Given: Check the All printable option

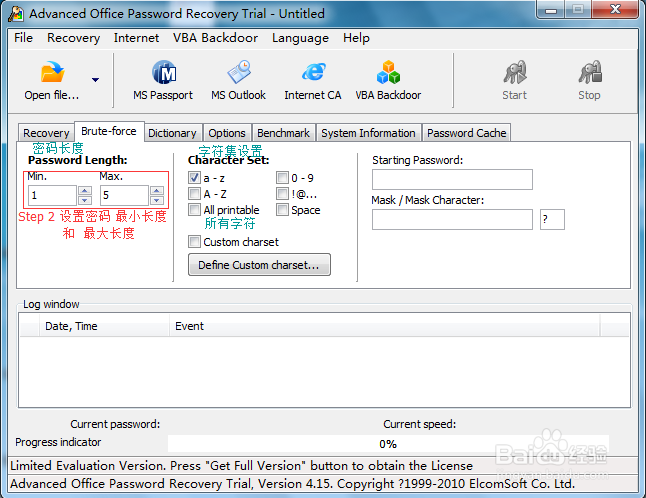Looking at the screenshot, I should click(194, 210).
